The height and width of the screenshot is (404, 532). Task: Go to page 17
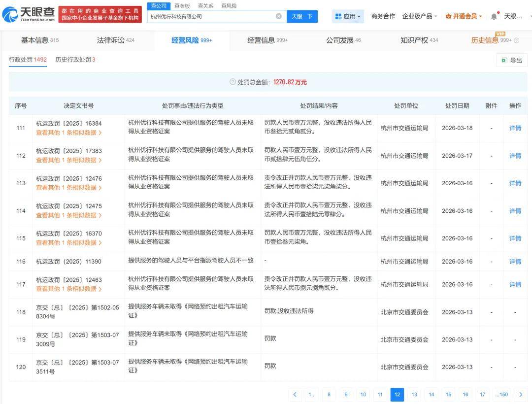pyautogui.click(x=482, y=394)
